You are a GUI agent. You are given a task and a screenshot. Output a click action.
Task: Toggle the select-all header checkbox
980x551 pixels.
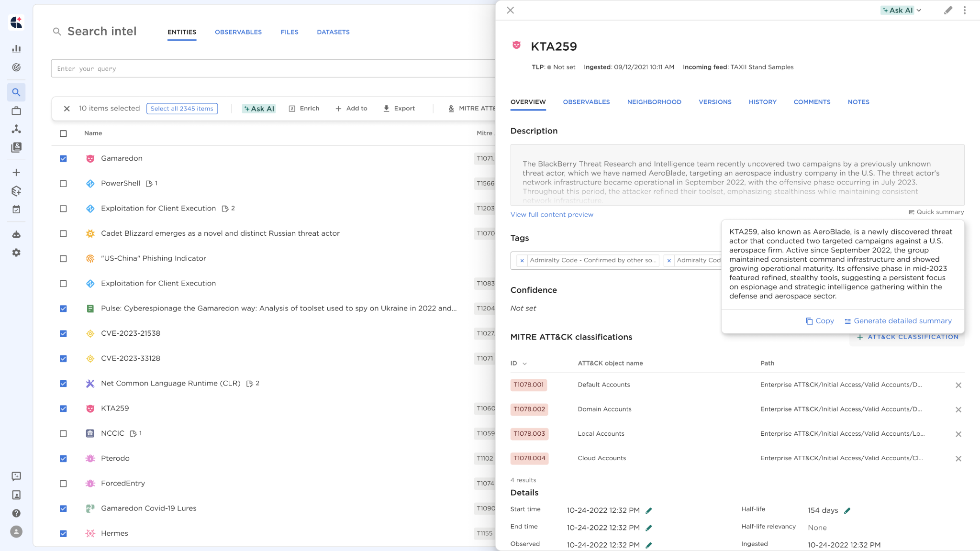(x=63, y=134)
